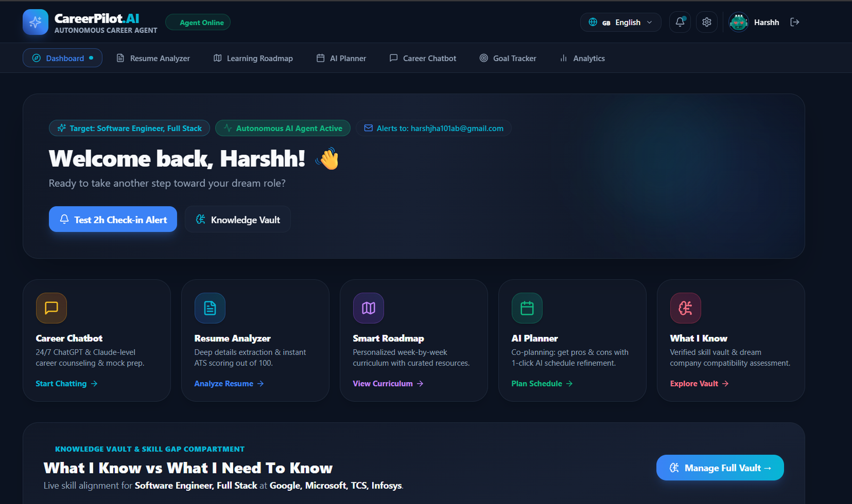Click the Manage Full Vault button
852x504 pixels.
pyautogui.click(x=720, y=468)
